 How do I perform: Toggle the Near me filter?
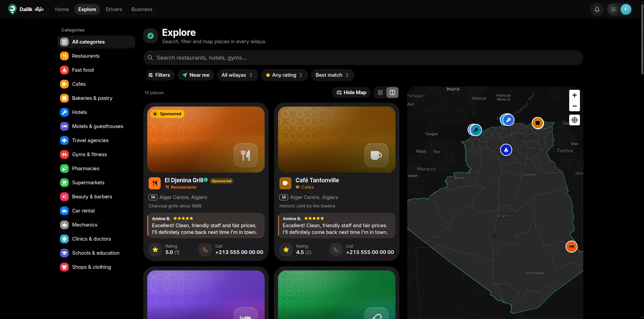tap(196, 75)
